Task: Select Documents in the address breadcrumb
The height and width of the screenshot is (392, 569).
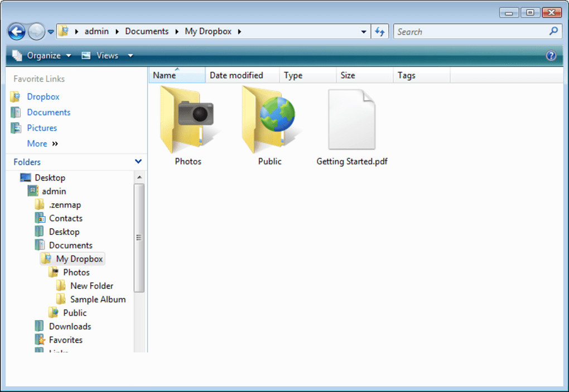Action: coord(147,32)
